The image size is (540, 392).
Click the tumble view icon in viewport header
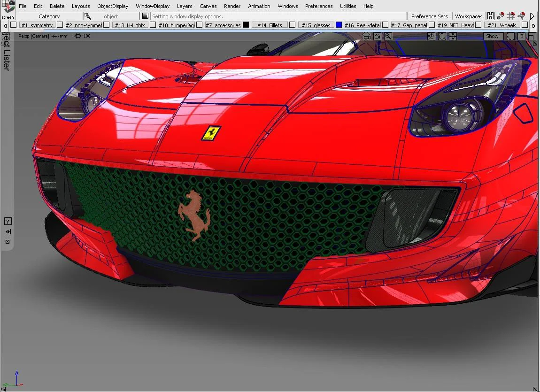coord(431,36)
